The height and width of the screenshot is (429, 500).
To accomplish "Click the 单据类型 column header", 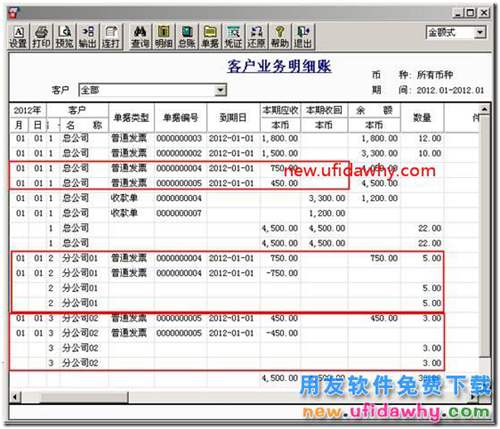I will pyautogui.click(x=131, y=118).
